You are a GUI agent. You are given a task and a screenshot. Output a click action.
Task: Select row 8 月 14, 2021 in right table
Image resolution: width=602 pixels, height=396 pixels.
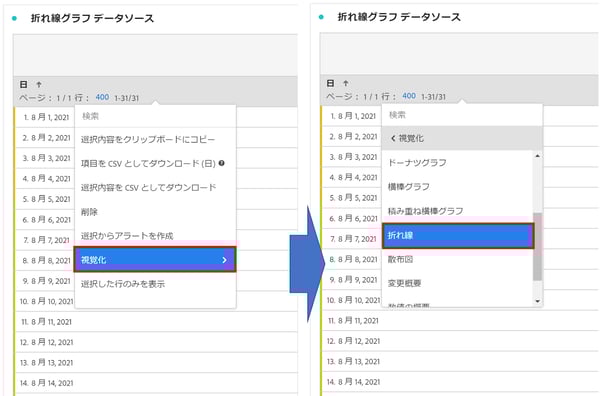tap(461, 382)
